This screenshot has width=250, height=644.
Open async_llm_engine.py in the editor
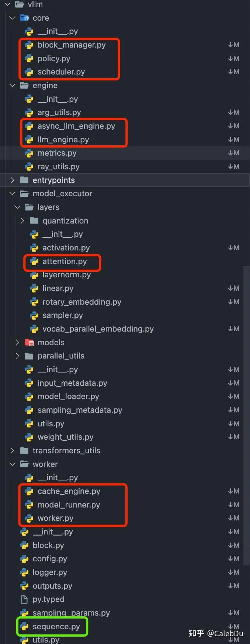coord(76,126)
